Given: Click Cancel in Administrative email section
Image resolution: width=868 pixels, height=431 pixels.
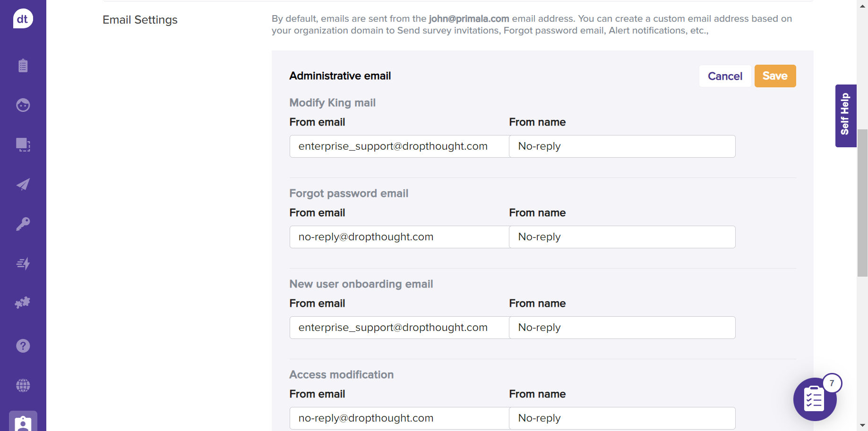Looking at the screenshot, I should pyautogui.click(x=725, y=76).
